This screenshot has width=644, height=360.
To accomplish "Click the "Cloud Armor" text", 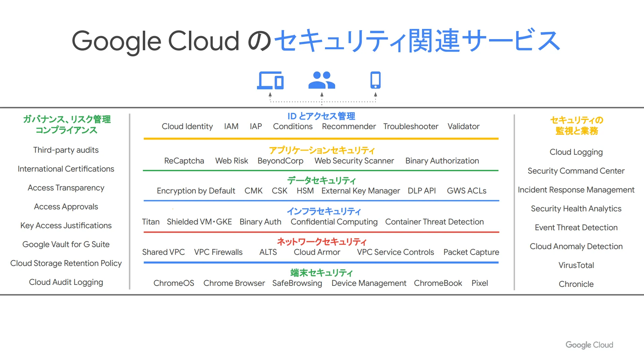I will tap(317, 252).
